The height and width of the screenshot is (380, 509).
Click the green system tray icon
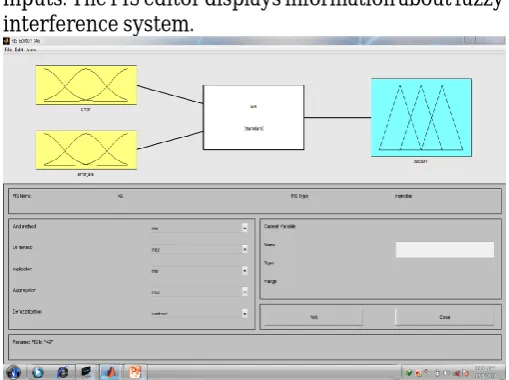[409, 373]
